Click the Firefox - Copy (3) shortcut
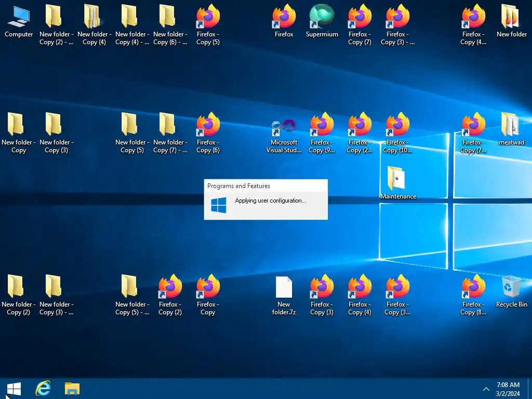Viewport: 532px width, 399px height. click(x=322, y=296)
